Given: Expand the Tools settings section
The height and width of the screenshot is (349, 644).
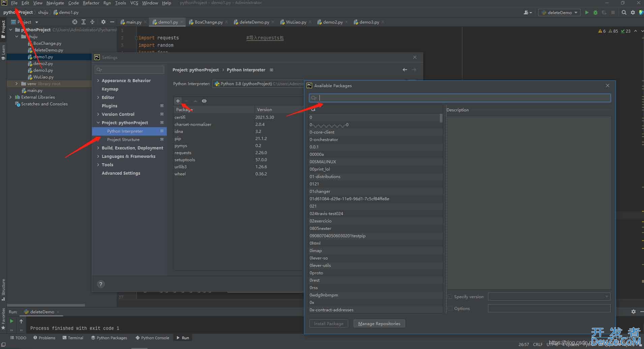Looking at the screenshot, I should coord(98,165).
